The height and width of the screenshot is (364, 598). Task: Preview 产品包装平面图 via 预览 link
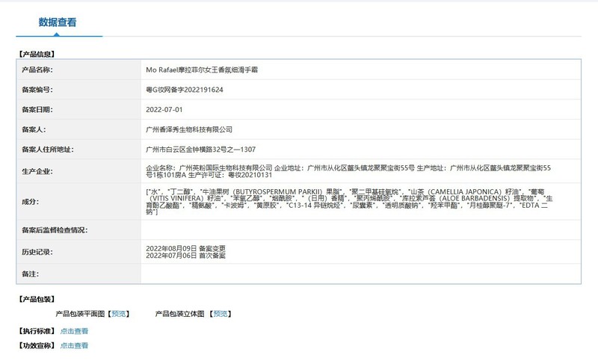(118, 314)
